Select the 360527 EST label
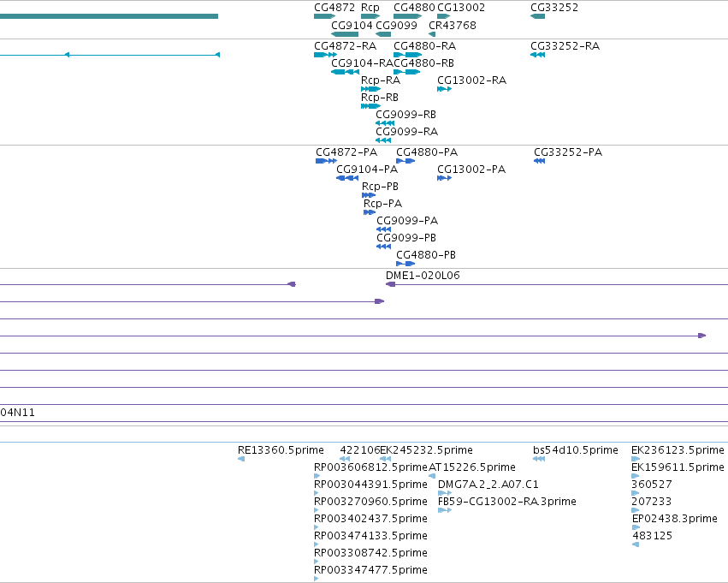 [x=652, y=485]
